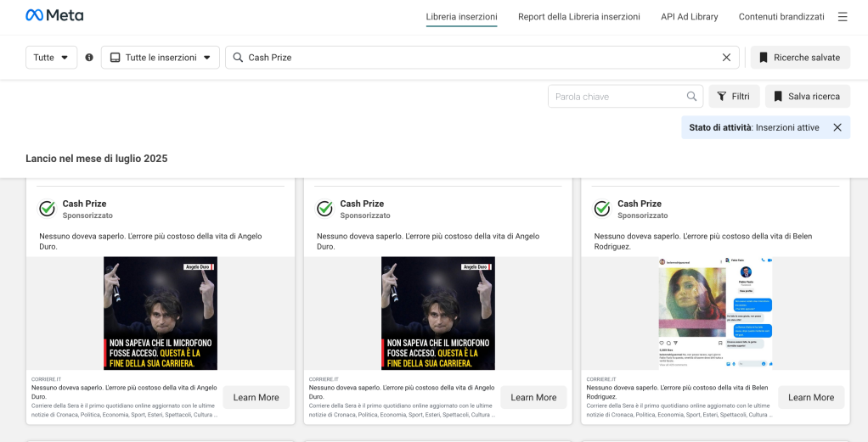The image size is (868, 442).
Task: Switch to Report della Libreria inserzioni
Action: pos(579,17)
